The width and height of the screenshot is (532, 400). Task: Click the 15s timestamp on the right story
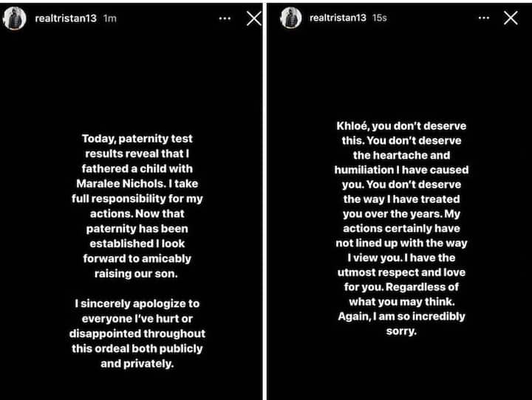click(x=379, y=18)
